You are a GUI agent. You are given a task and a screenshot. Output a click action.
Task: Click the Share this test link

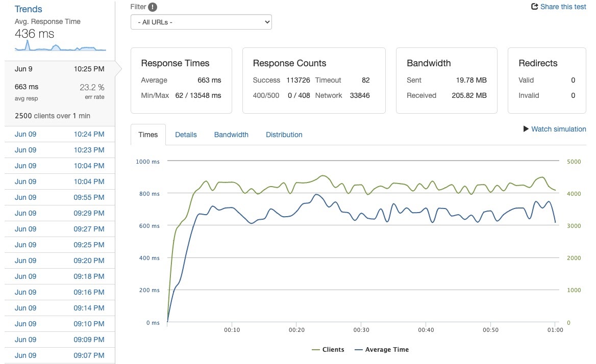pos(563,7)
